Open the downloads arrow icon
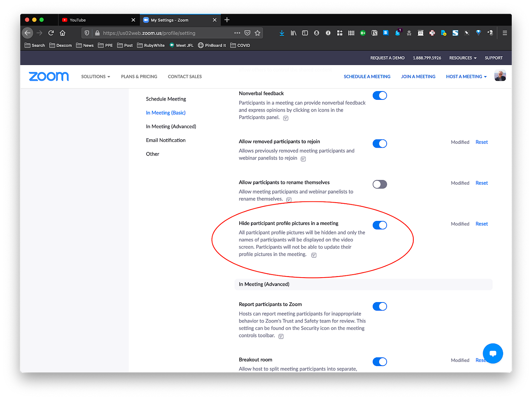This screenshot has height=399, width=532. pos(282,33)
